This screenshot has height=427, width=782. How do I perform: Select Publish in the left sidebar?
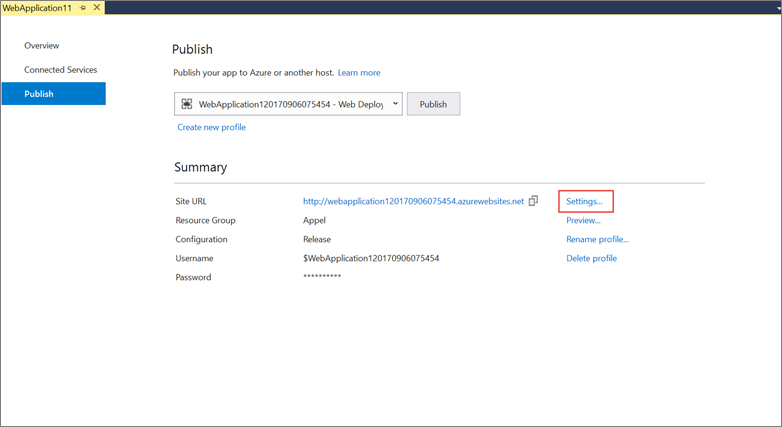(x=39, y=94)
